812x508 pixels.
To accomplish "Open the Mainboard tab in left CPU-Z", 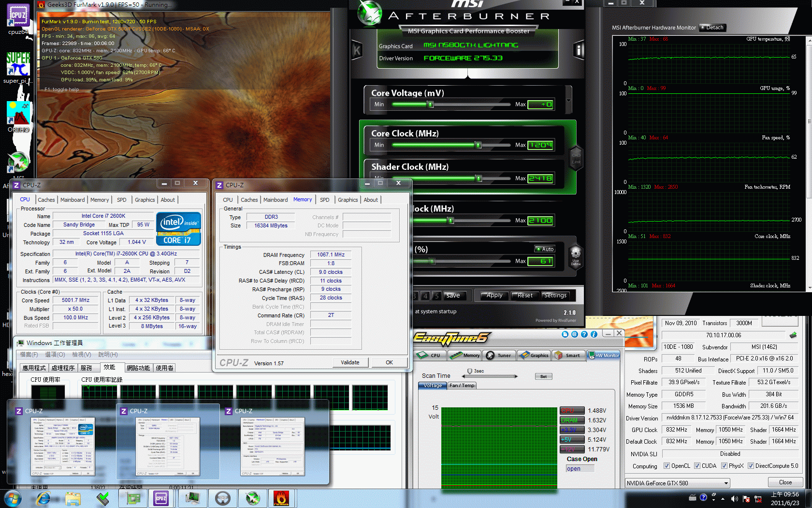I will click(x=72, y=200).
